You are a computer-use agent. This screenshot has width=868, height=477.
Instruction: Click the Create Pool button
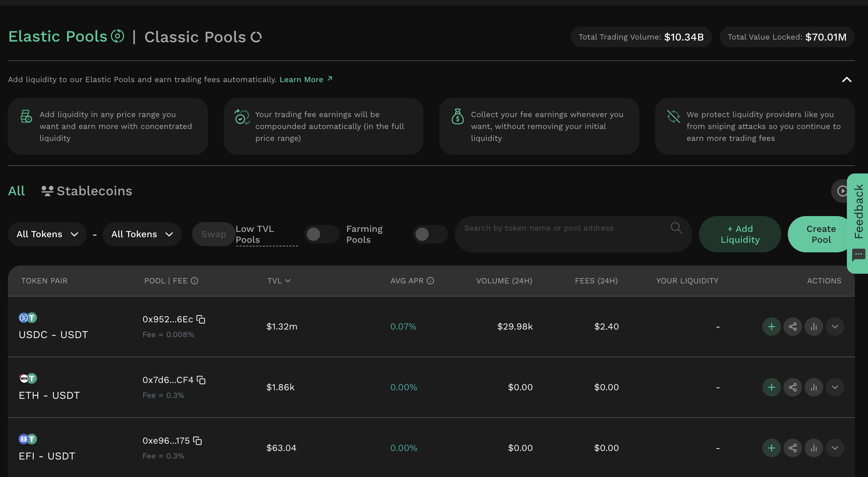[x=821, y=234]
